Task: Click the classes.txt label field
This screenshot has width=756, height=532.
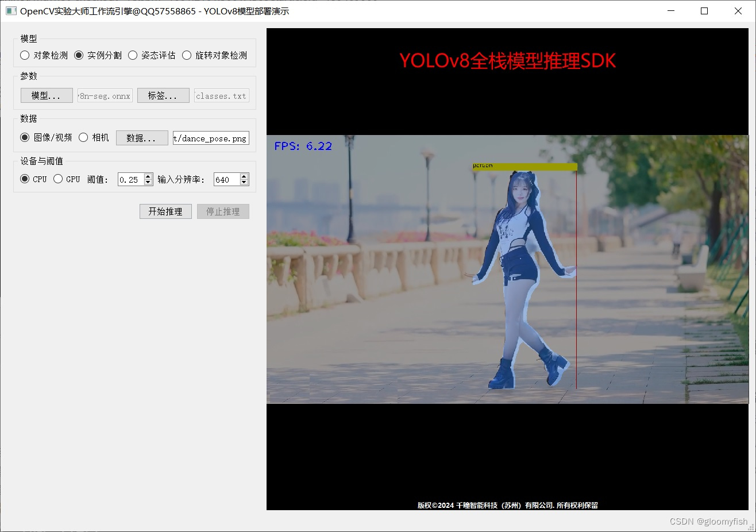Action: coord(221,95)
